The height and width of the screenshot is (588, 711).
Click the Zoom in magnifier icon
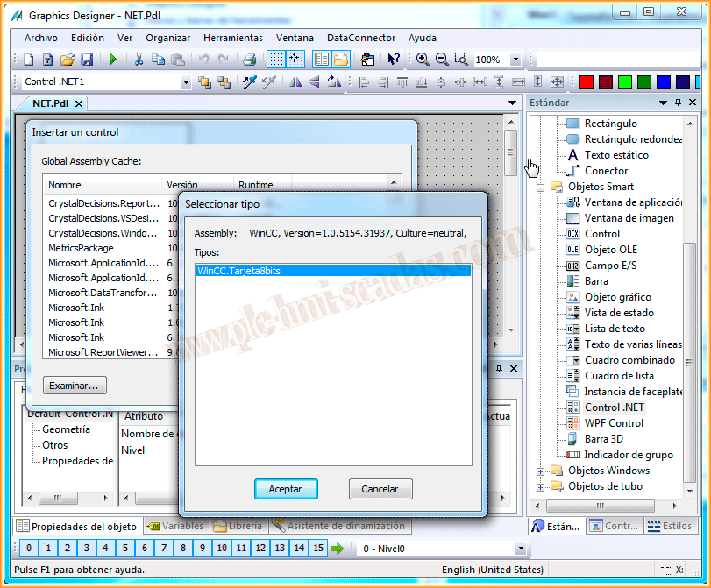(x=423, y=60)
